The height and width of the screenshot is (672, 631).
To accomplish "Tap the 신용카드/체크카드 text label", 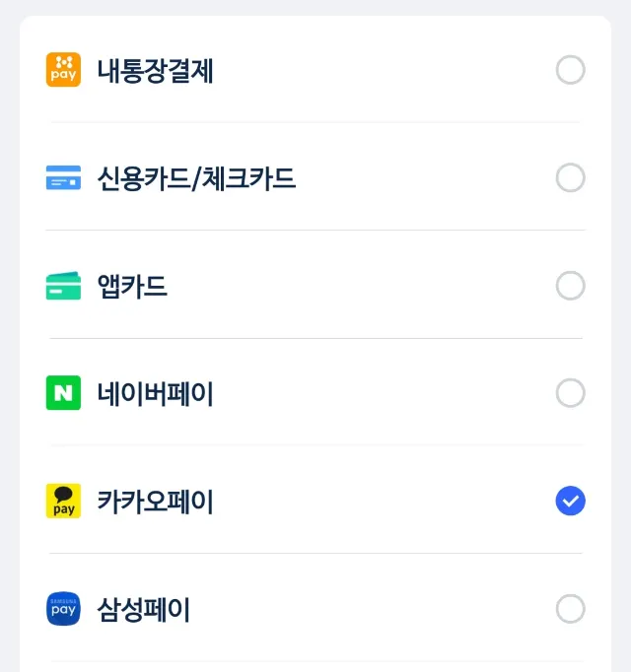I will click(196, 178).
